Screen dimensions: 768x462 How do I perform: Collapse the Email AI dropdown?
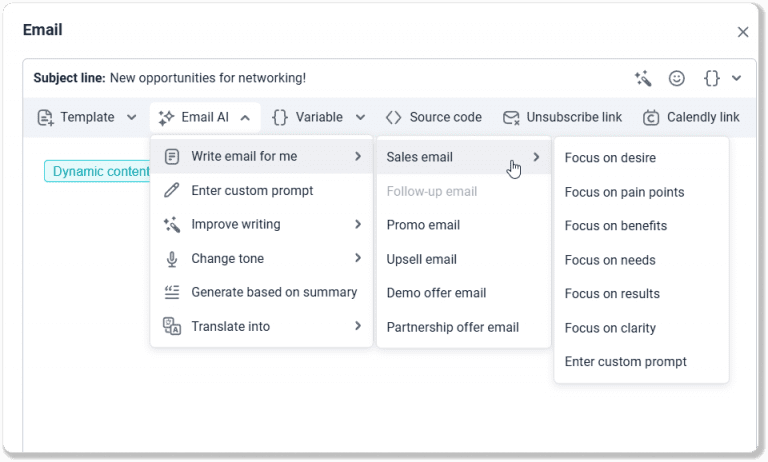pyautogui.click(x=245, y=118)
